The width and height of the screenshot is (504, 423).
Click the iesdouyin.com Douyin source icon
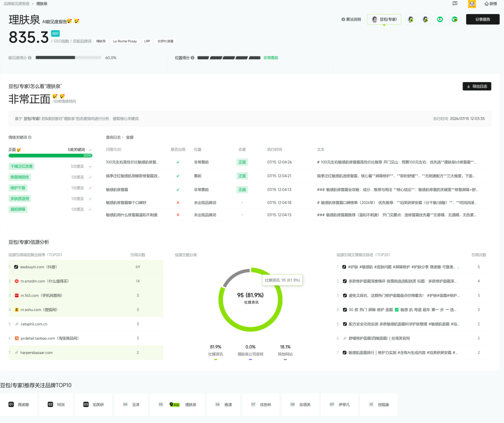pos(16,267)
